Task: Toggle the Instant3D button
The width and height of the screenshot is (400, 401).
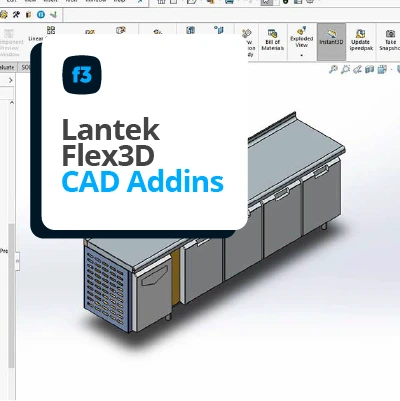Action: point(331,42)
